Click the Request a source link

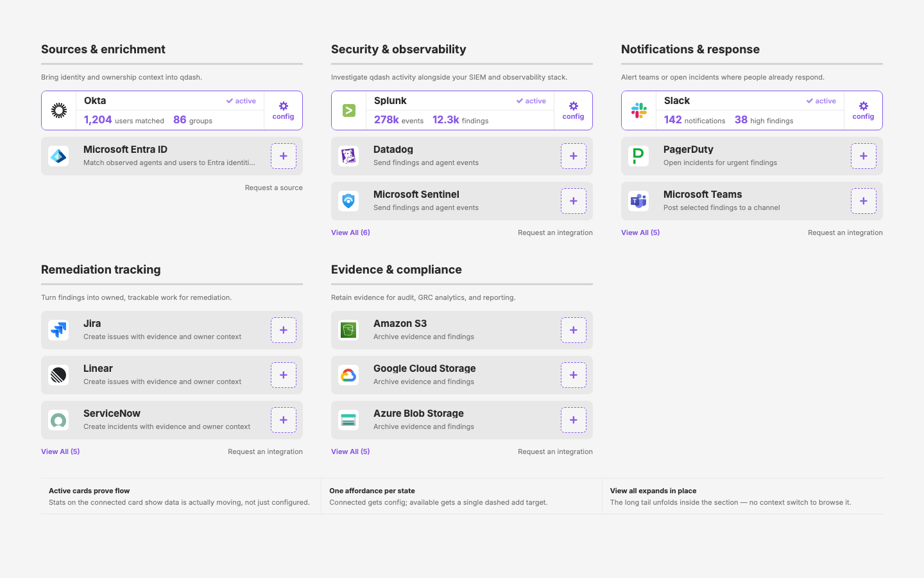click(273, 188)
